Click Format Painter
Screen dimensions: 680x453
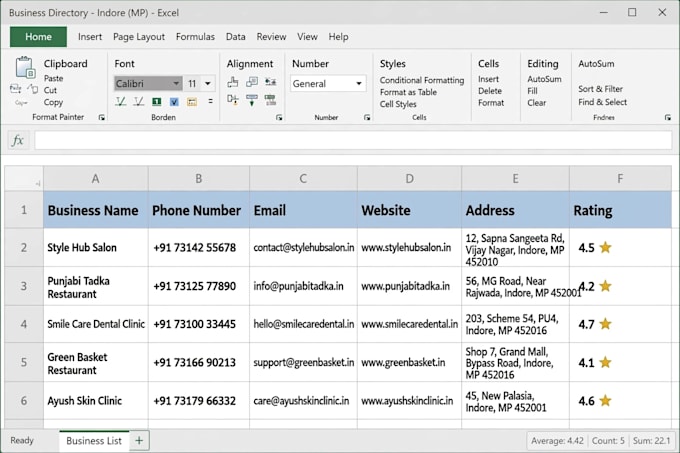[58, 117]
